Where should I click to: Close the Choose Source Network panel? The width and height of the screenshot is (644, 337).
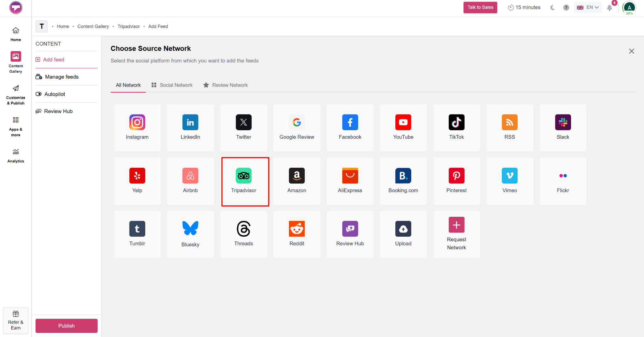(631, 51)
